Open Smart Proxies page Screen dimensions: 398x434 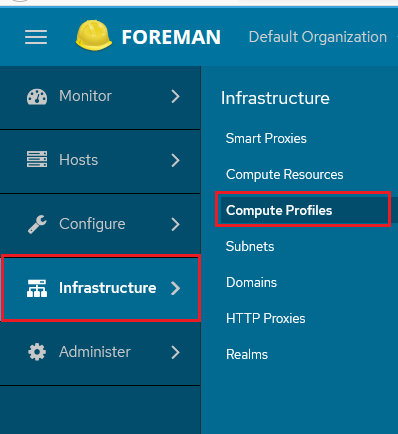[266, 138]
